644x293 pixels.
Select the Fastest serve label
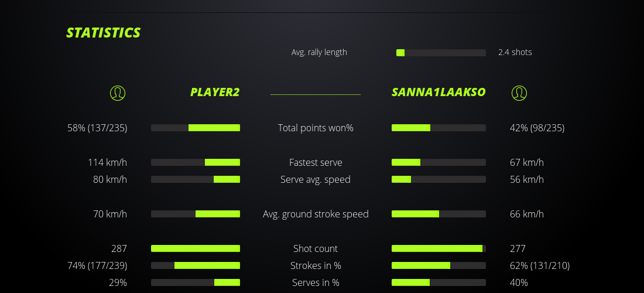316,162
